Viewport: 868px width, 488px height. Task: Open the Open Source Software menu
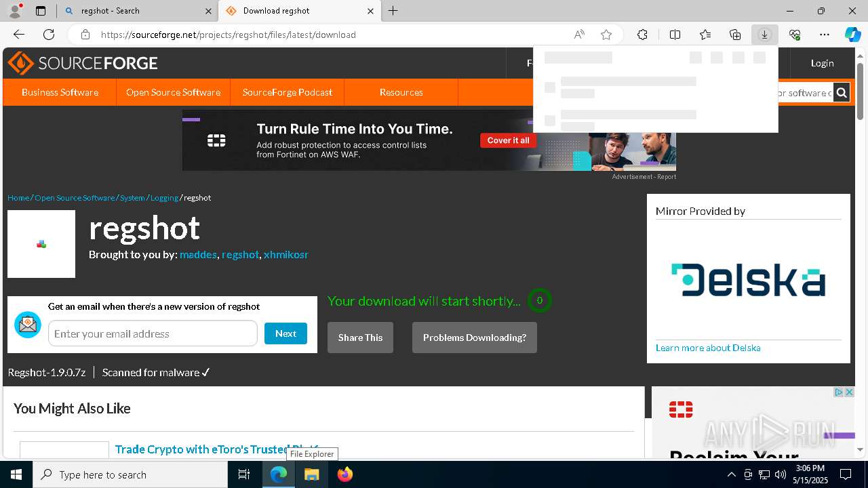pyautogui.click(x=173, y=92)
